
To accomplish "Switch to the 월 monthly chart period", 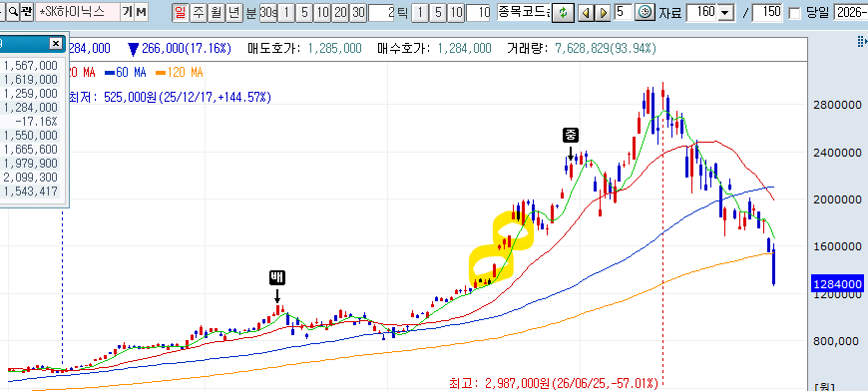I will 216,12.
